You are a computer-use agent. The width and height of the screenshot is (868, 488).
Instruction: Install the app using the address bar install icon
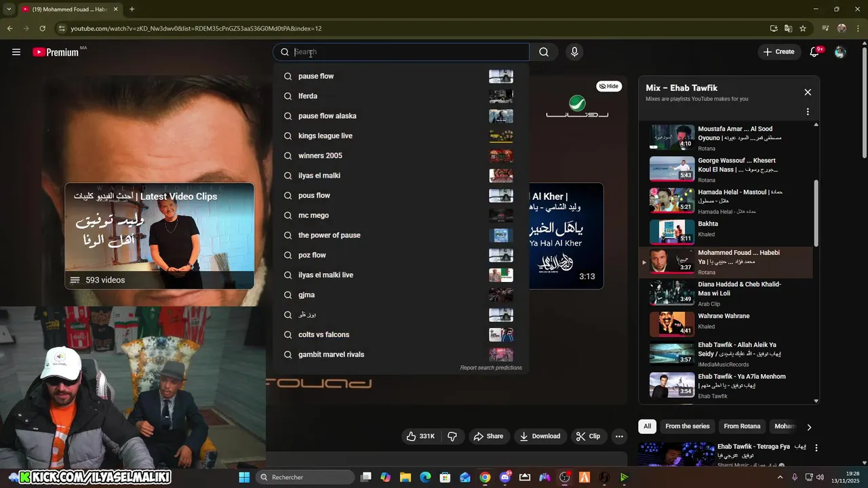tap(774, 28)
